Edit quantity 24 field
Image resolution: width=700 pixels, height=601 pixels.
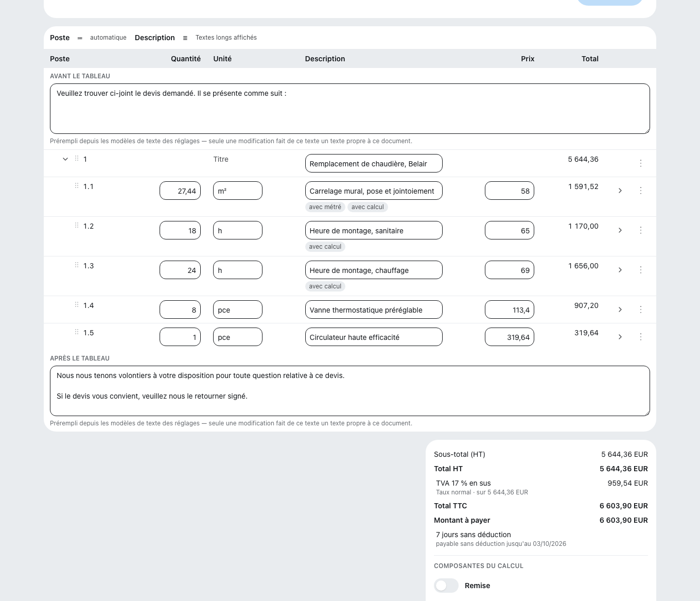(180, 270)
